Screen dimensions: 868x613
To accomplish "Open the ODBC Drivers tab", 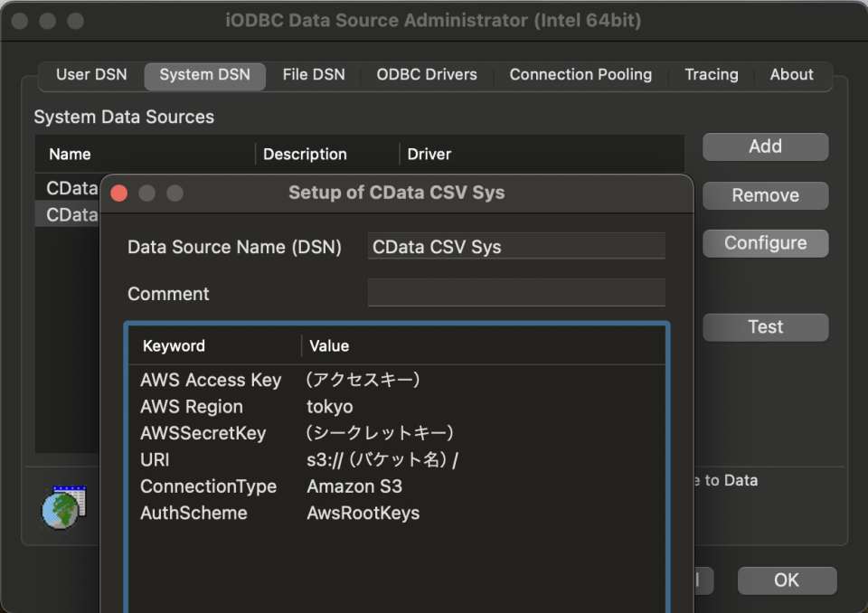I will 427,75.
